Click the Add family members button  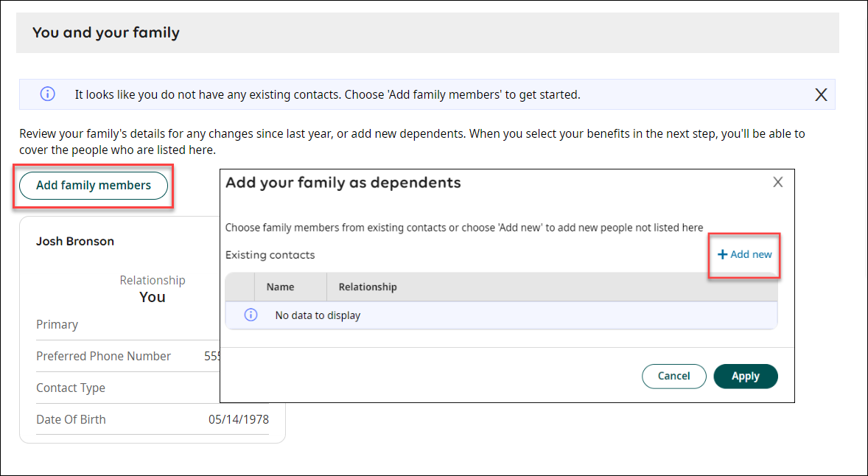tap(94, 186)
